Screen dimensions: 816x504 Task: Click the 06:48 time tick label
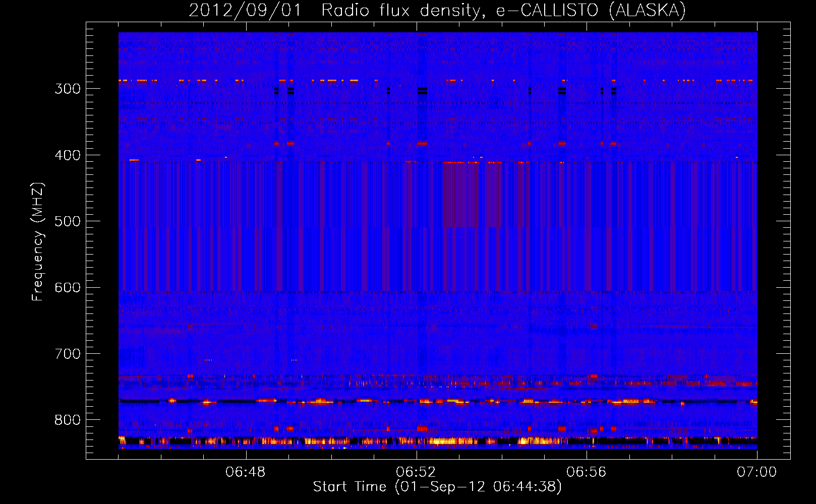click(x=246, y=472)
